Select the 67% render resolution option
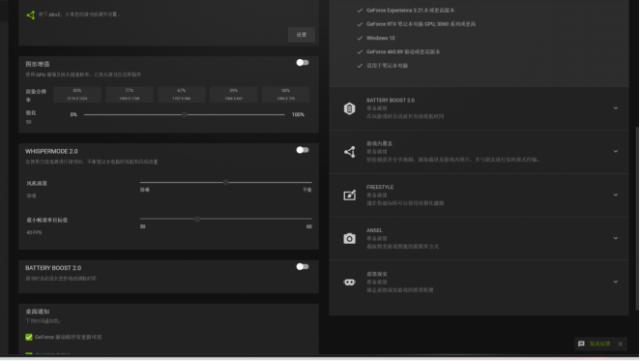The height and width of the screenshot is (361, 640). tap(182, 94)
